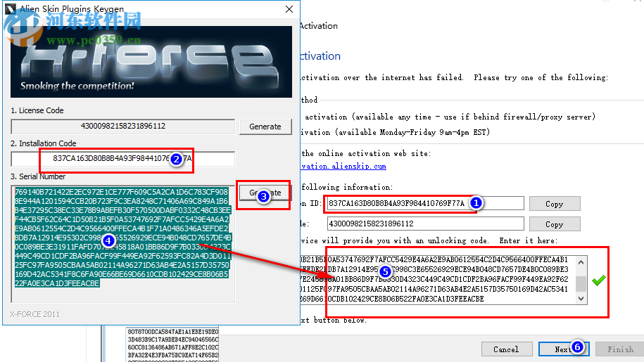Click the unlocking code scrollbar up arrow

(581, 262)
